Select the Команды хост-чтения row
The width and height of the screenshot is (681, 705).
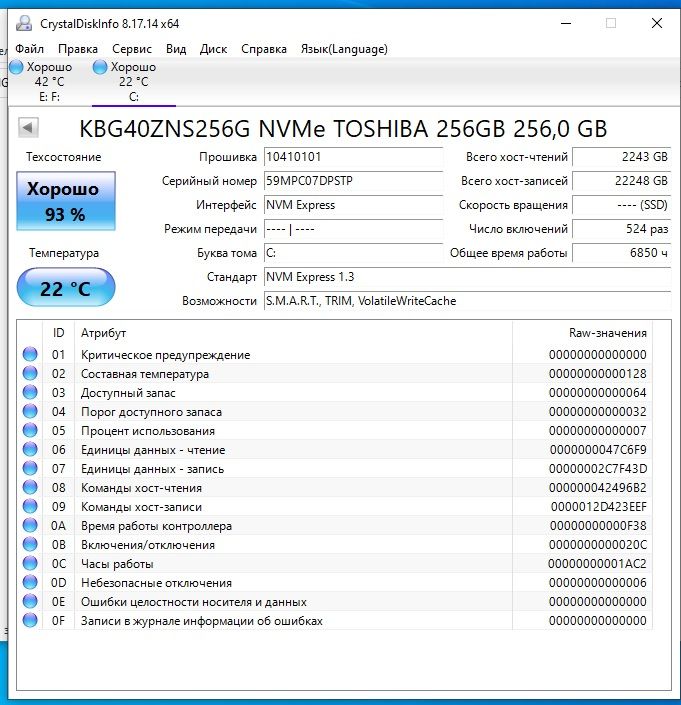(335, 487)
